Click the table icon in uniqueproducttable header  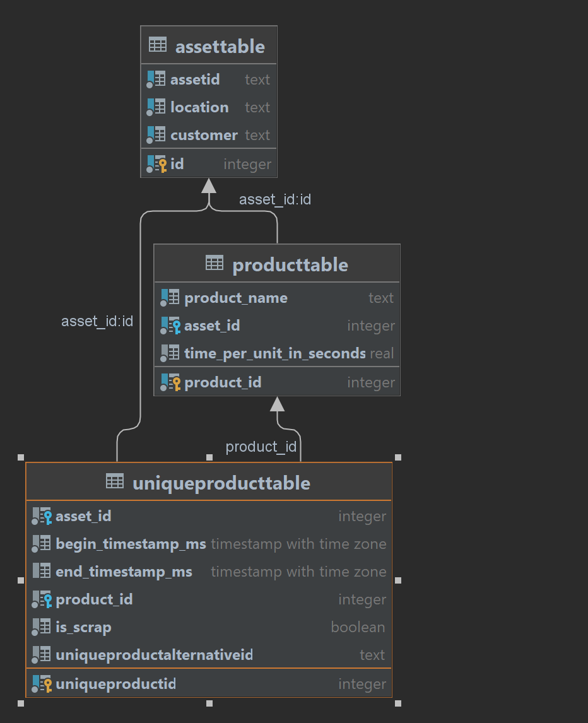tap(114, 482)
